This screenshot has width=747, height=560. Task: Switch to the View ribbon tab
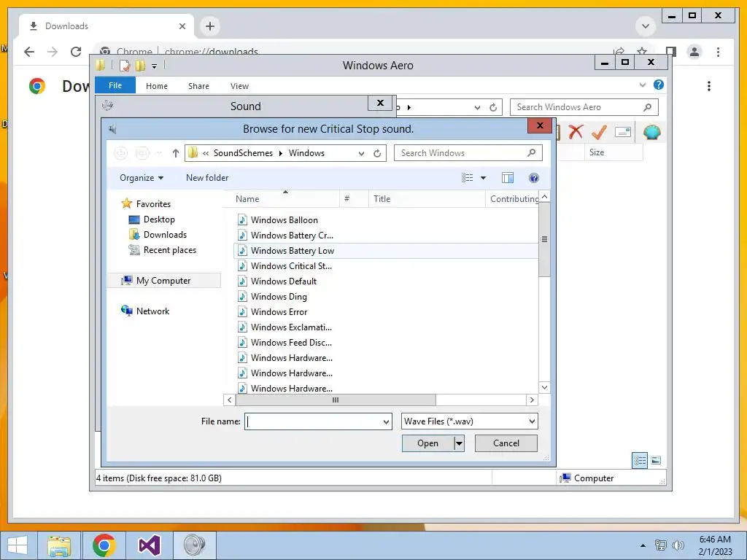[239, 86]
